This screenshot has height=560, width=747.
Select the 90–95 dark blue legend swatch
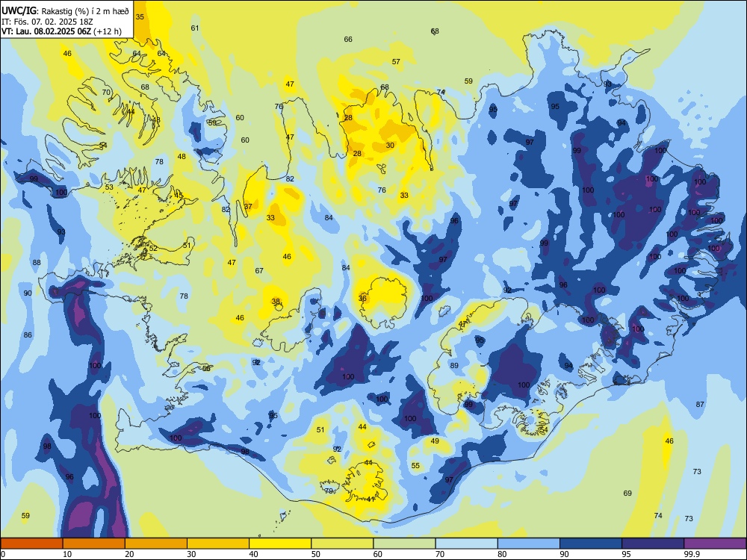591,544
